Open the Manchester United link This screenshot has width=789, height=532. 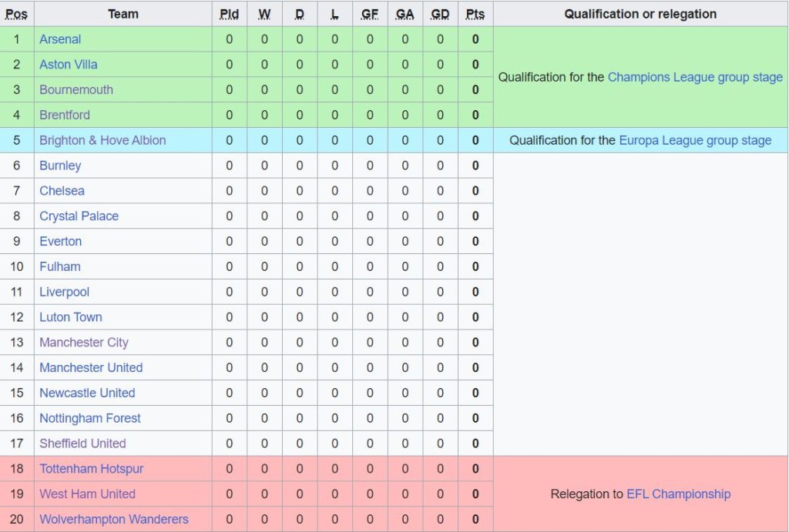[91, 368]
